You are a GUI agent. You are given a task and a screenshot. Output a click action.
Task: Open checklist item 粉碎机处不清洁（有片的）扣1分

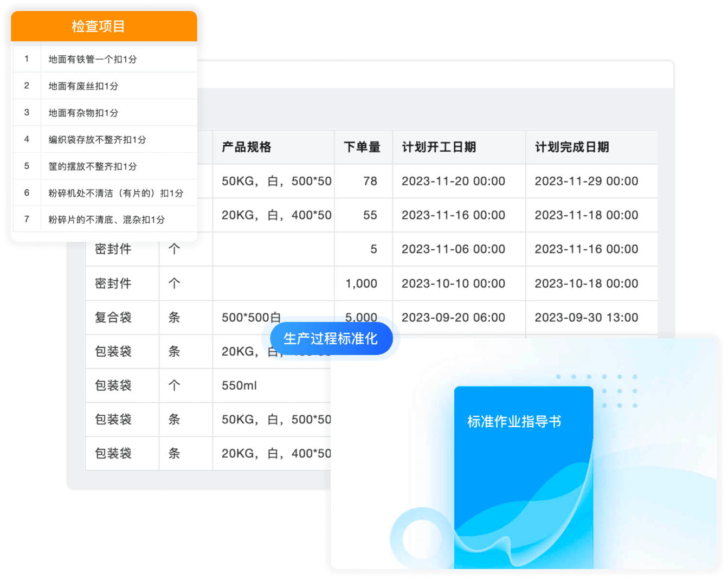tap(115, 193)
